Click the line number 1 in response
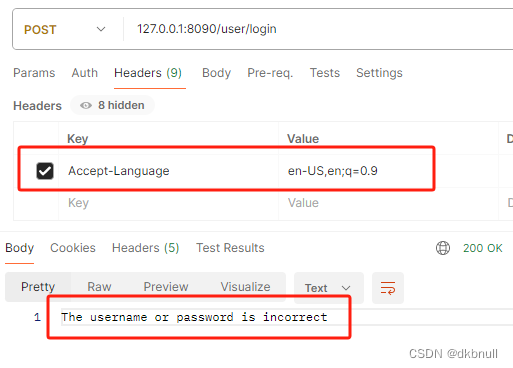The width and height of the screenshot is (513, 368). [x=37, y=317]
